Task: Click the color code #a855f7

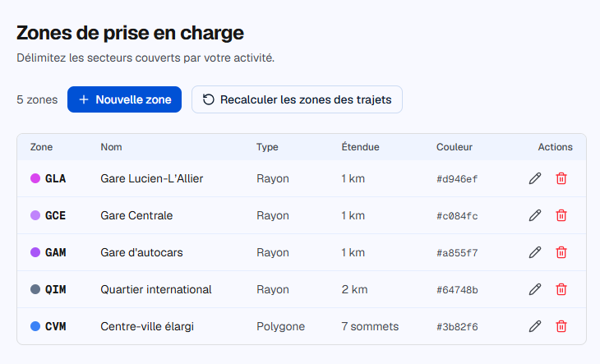Action: coord(457,253)
